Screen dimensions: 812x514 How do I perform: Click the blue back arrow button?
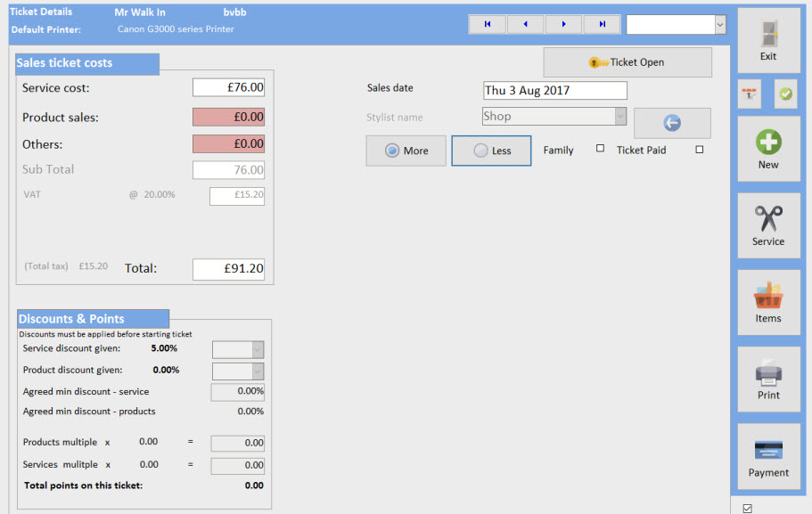pyautogui.click(x=672, y=123)
